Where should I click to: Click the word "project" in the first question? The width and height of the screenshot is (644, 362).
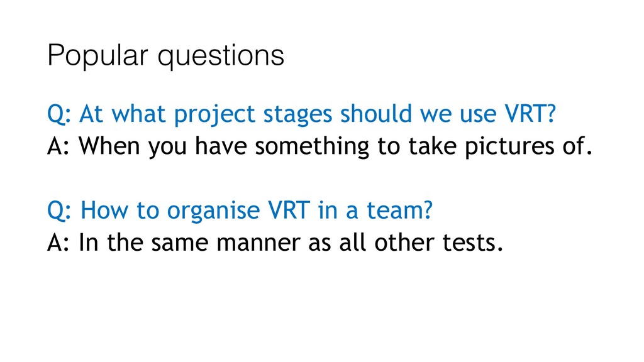pos(214,115)
